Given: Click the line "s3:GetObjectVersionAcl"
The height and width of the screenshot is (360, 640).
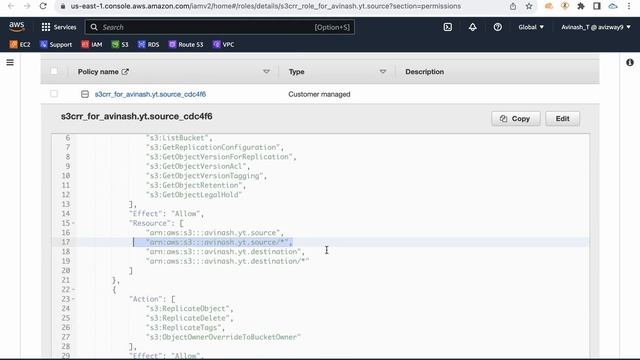Looking at the screenshot, I should (198, 166).
